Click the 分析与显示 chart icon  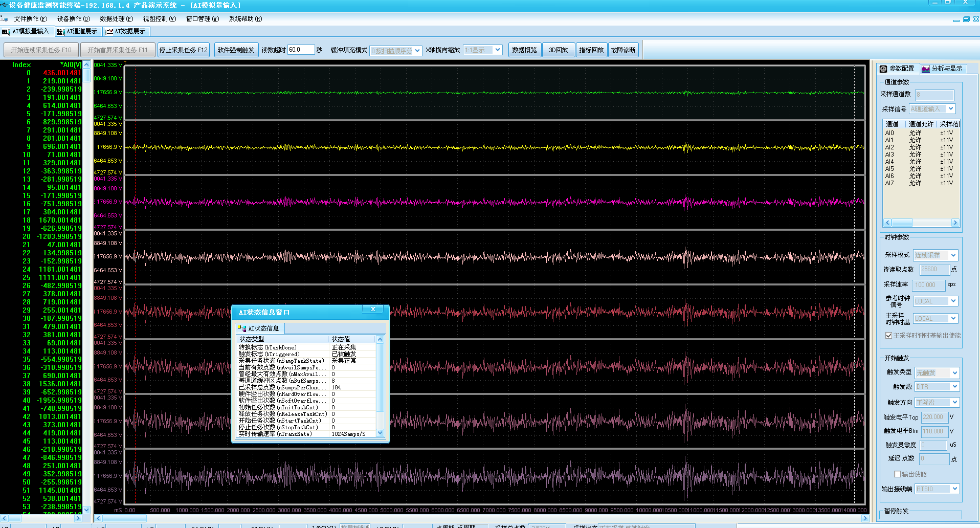[x=925, y=69]
